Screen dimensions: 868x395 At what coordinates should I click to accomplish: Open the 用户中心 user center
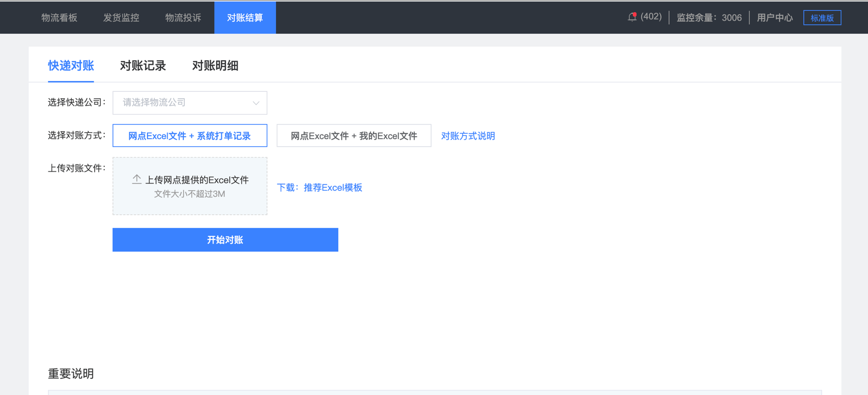coord(774,18)
